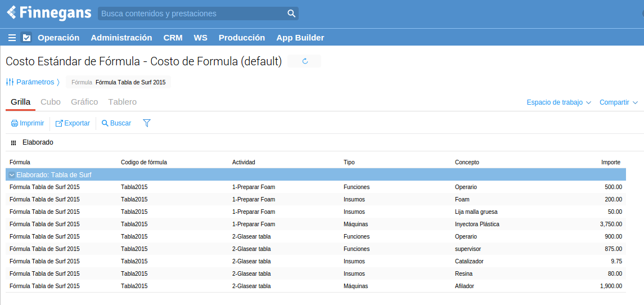Click Buscar in the toolbar

click(x=116, y=123)
